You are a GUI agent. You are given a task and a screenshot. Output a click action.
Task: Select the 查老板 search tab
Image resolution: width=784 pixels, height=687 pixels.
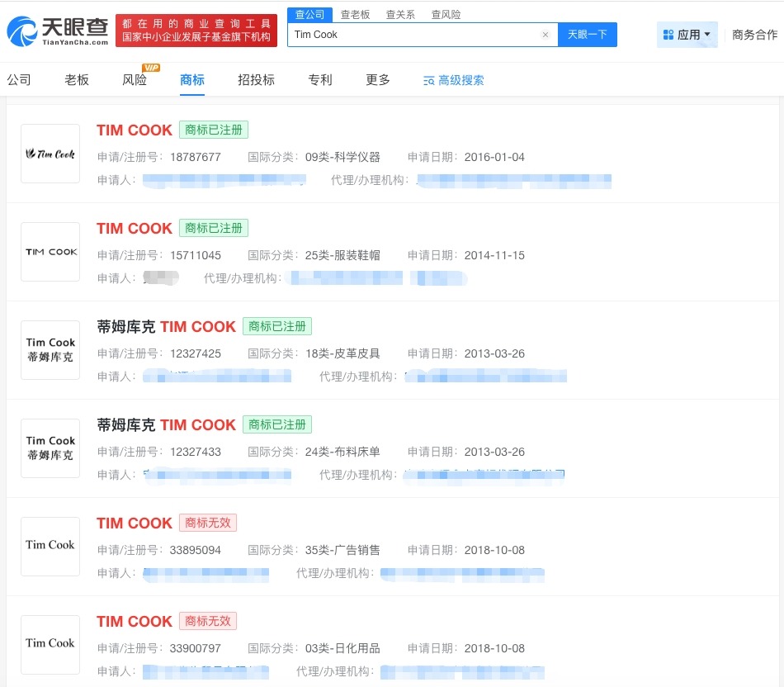coord(355,15)
